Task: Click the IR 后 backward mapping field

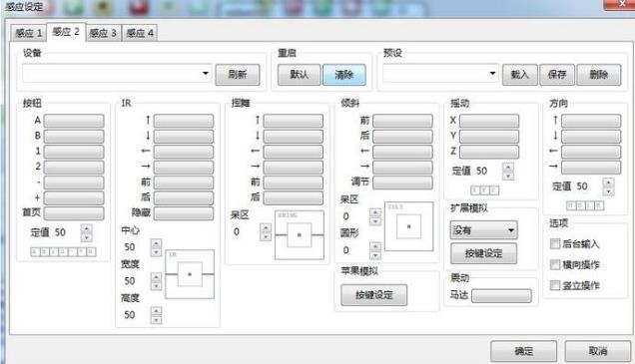Action: pos(184,197)
